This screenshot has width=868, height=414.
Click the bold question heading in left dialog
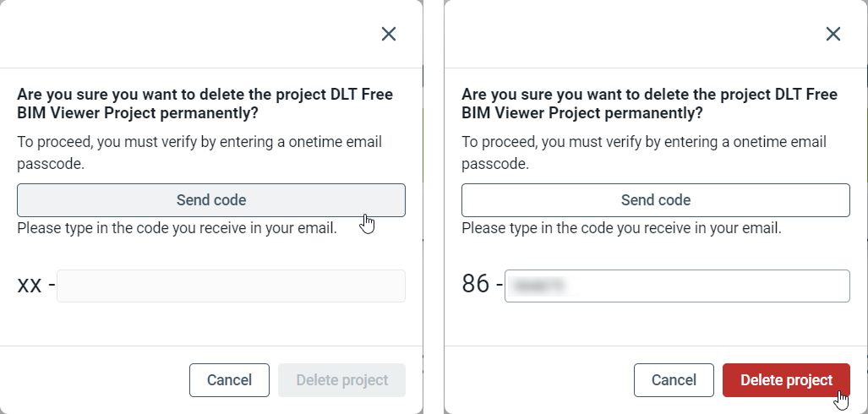205,103
